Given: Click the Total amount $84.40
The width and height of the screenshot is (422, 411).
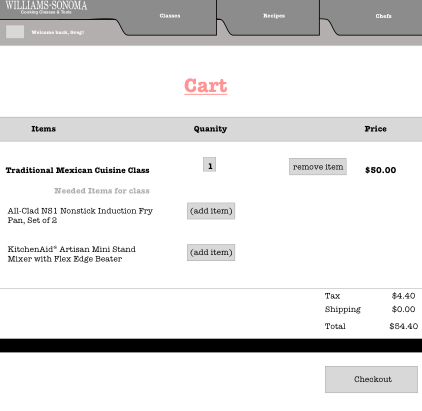Looking at the screenshot, I should 404,326.
